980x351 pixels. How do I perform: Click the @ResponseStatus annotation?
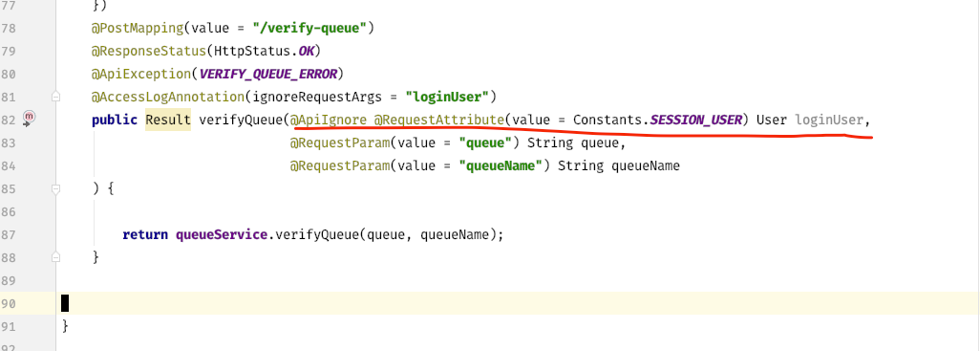pyautogui.click(x=148, y=51)
